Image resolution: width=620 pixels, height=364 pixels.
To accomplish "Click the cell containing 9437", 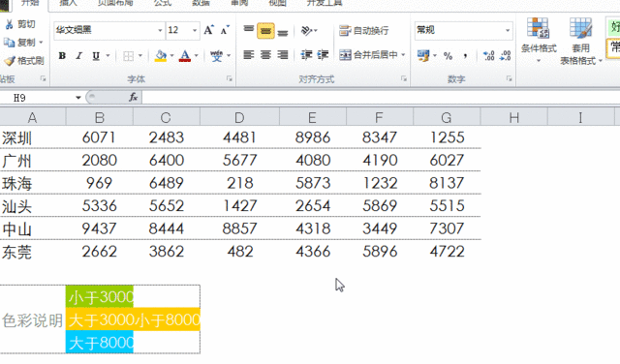I will click(x=99, y=228).
